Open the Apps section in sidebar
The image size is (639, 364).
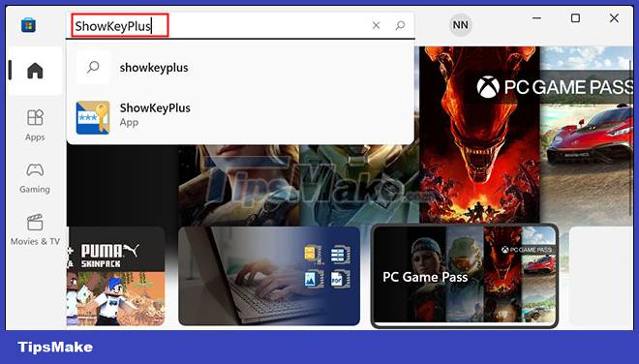35,125
